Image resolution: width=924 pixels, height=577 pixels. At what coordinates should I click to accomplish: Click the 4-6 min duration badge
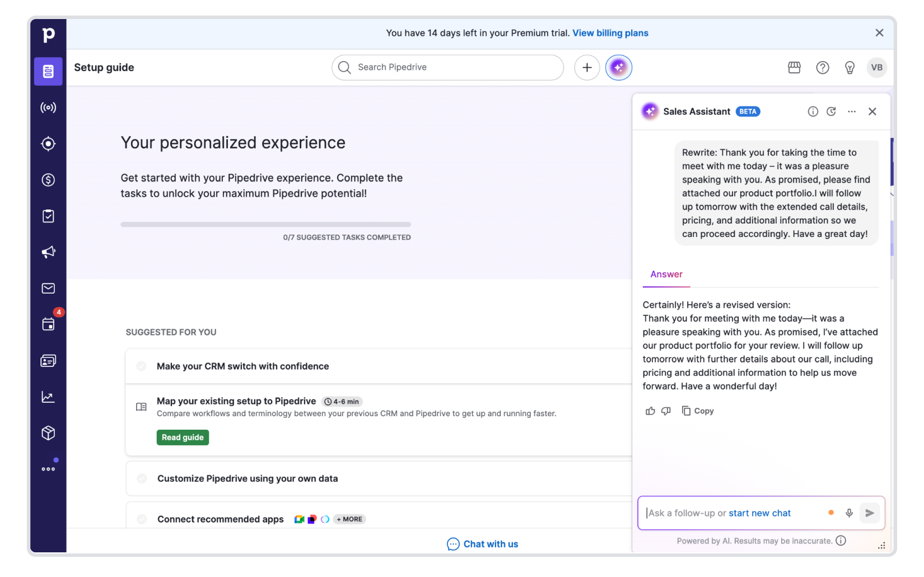coord(342,402)
